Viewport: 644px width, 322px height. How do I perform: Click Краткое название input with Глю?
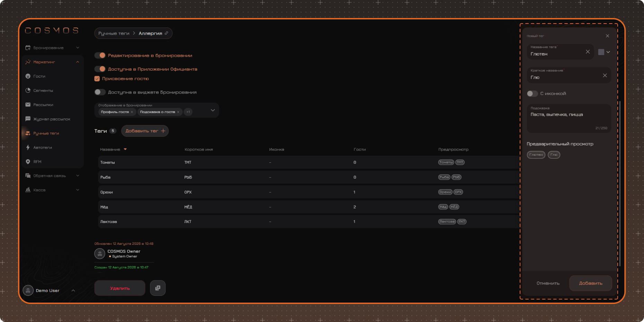[569, 75]
